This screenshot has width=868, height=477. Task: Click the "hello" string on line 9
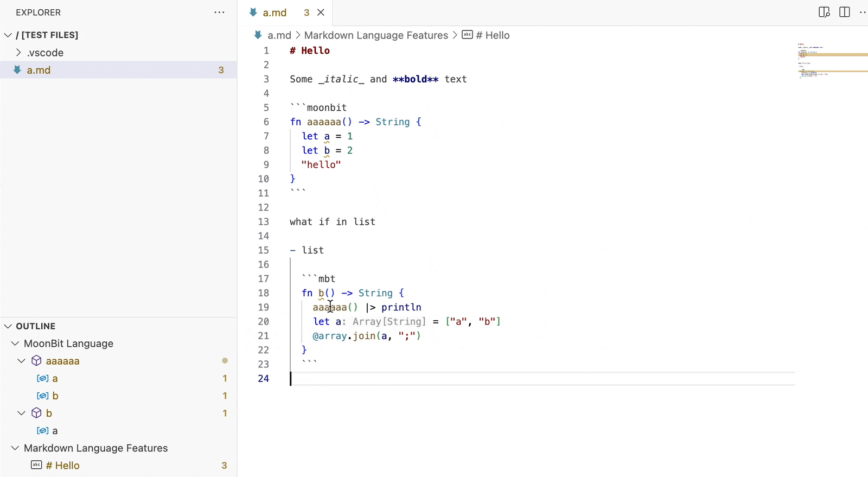coord(321,164)
